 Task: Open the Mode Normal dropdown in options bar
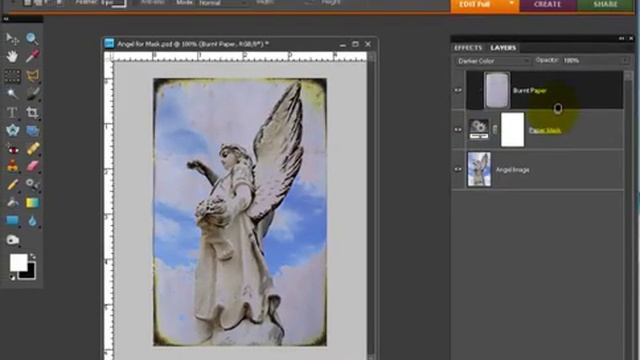coord(223,3)
